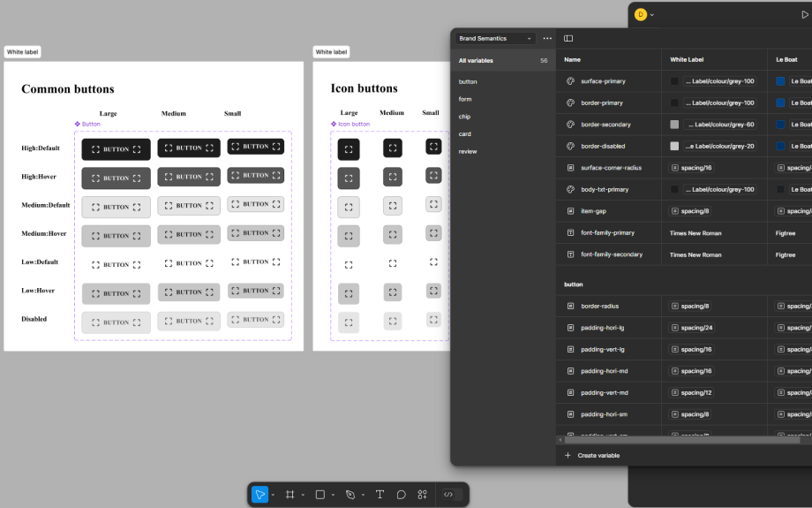Screen dimensions: 812x508
Task: Click number type icon of padding-vert-lg
Action: (x=570, y=349)
